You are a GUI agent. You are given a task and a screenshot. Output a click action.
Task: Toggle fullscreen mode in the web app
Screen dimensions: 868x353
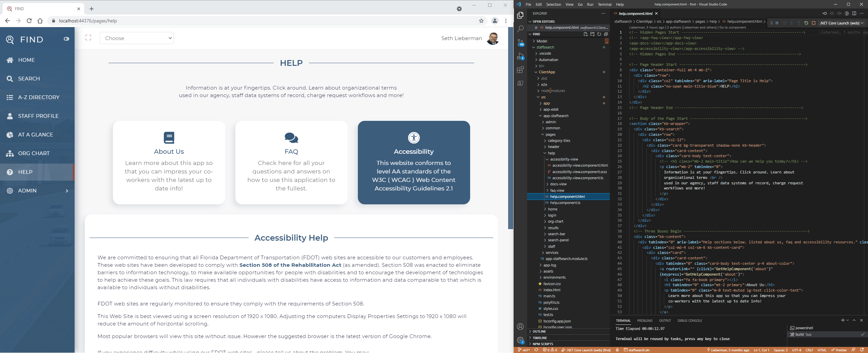[88, 38]
